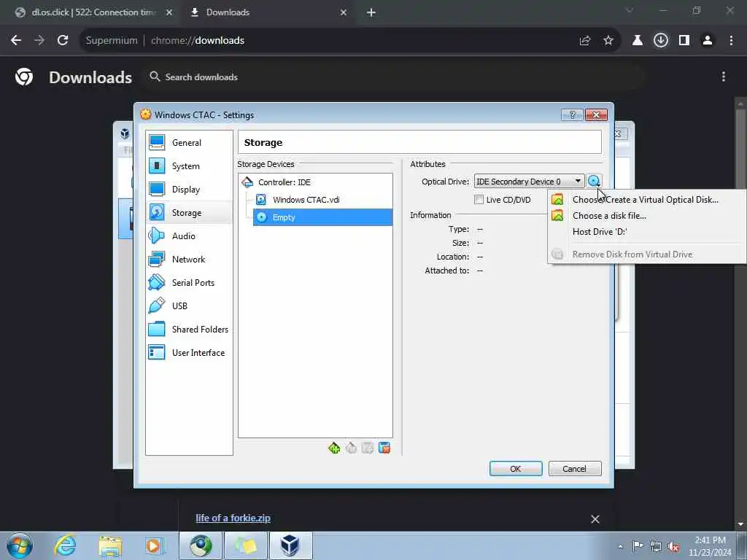Click the taskbar clock
The image size is (747, 560).
(x=710, y=546)
